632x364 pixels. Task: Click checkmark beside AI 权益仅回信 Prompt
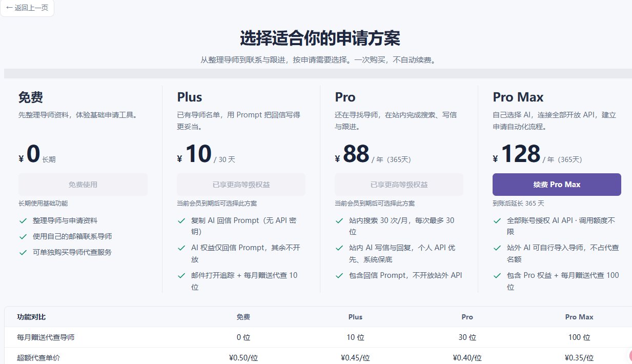click(x=181, y=248)
